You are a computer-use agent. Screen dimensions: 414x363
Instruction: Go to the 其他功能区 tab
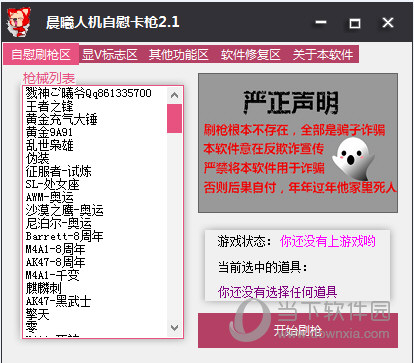(x=179, y=54)
